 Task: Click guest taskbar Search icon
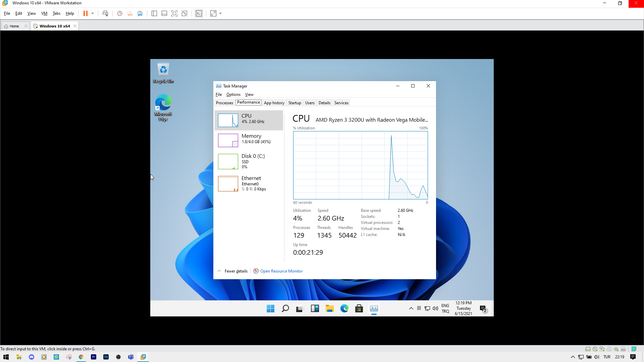point(285,309)
